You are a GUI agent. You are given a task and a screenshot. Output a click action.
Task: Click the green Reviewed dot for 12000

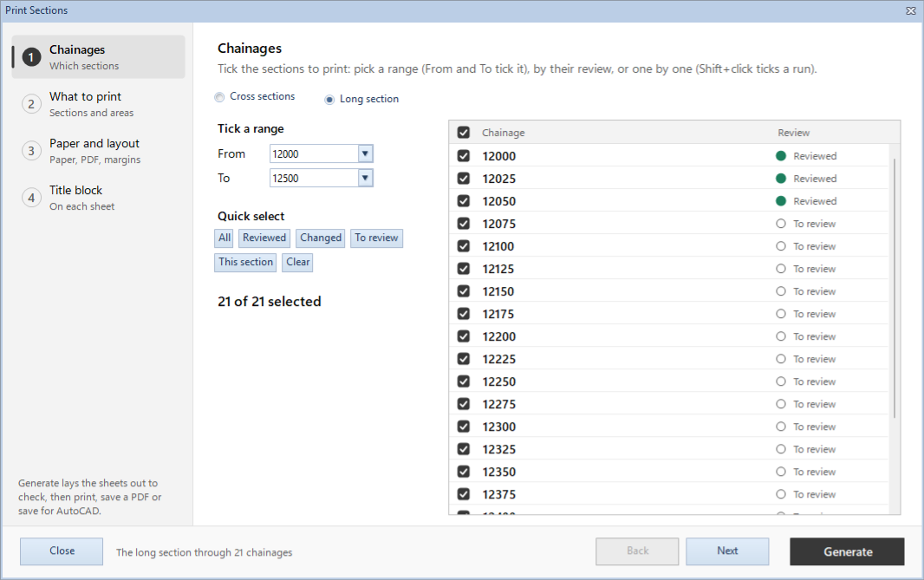781,156
